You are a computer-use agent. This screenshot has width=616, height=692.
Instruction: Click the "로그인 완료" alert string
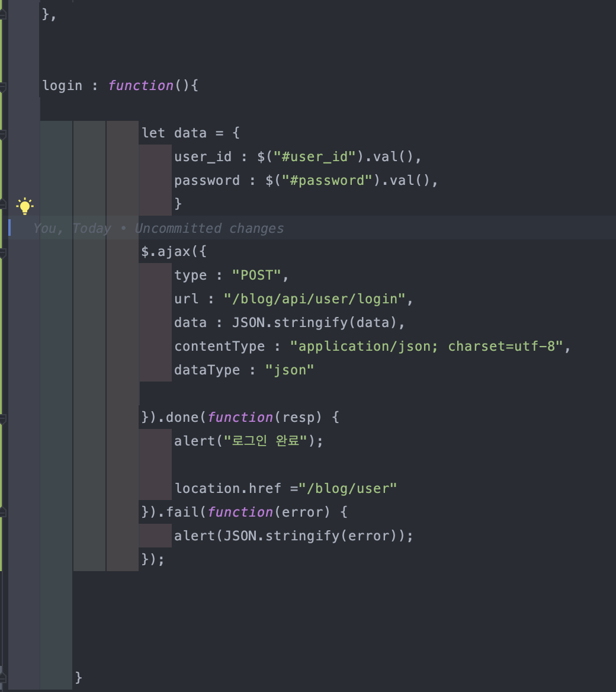pyautogui.click(x=265, y=441)
